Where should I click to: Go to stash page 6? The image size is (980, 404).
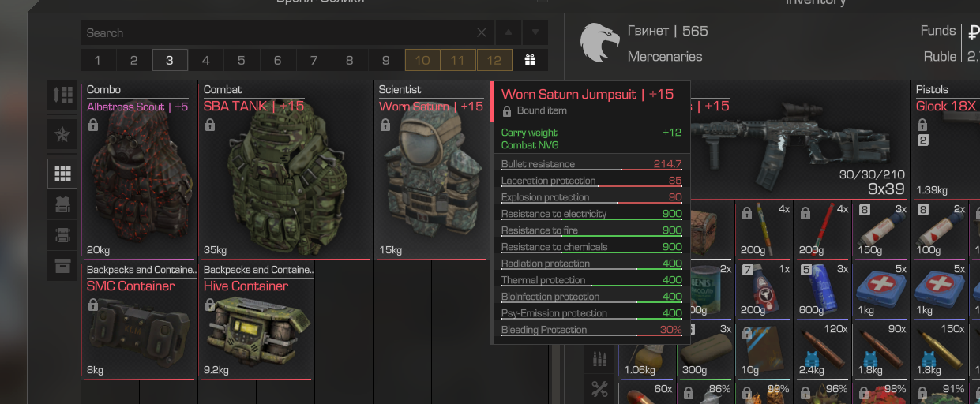(x=278, y=60)
